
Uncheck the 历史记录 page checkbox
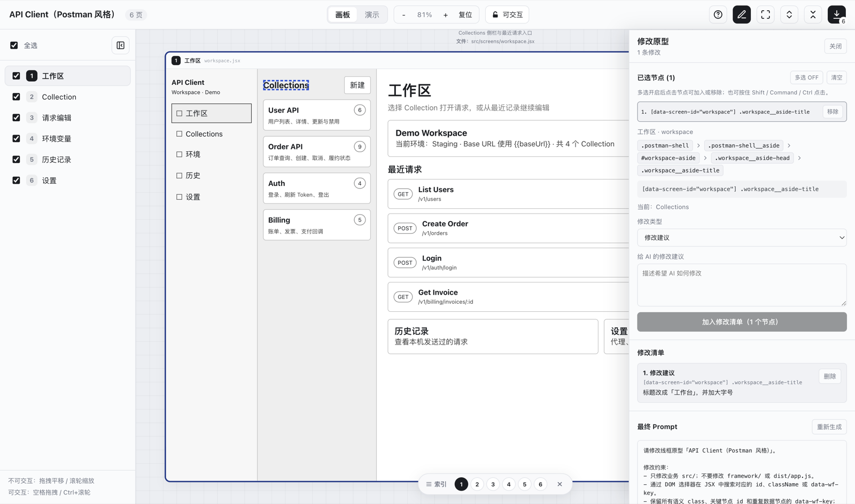click(x=16, y=159)
